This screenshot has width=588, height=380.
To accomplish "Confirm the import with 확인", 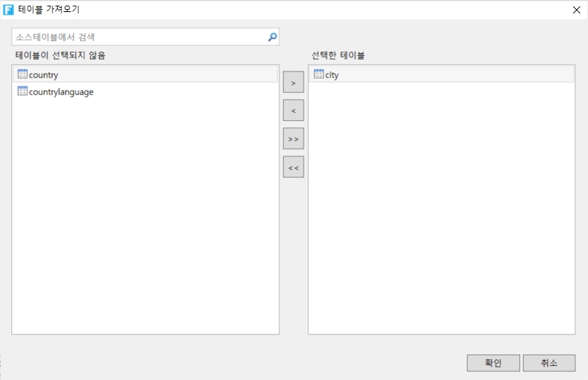I will click(x=493, y=362).
